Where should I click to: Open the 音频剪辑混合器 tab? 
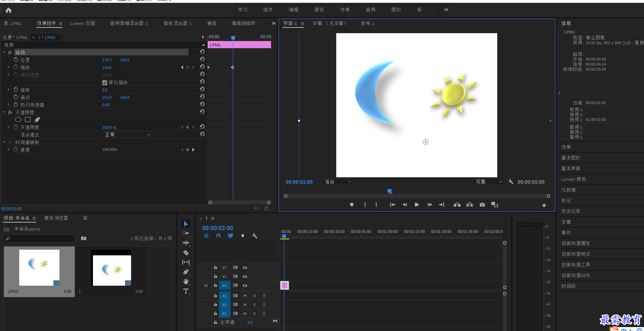pos(129,23)
